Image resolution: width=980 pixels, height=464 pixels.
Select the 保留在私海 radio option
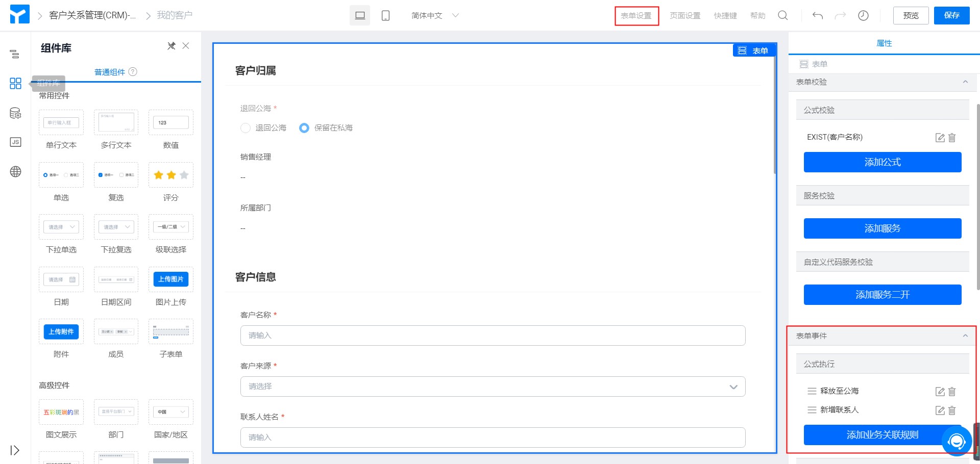tap(304, 128)
